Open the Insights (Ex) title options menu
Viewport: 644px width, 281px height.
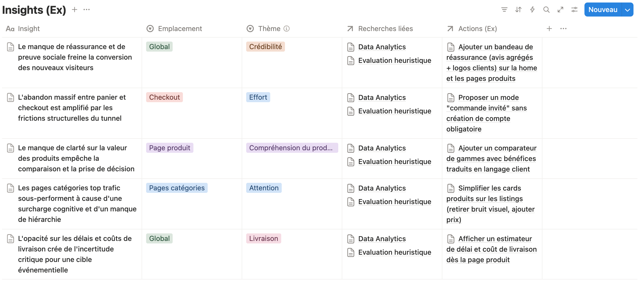(x=87, y=10)
